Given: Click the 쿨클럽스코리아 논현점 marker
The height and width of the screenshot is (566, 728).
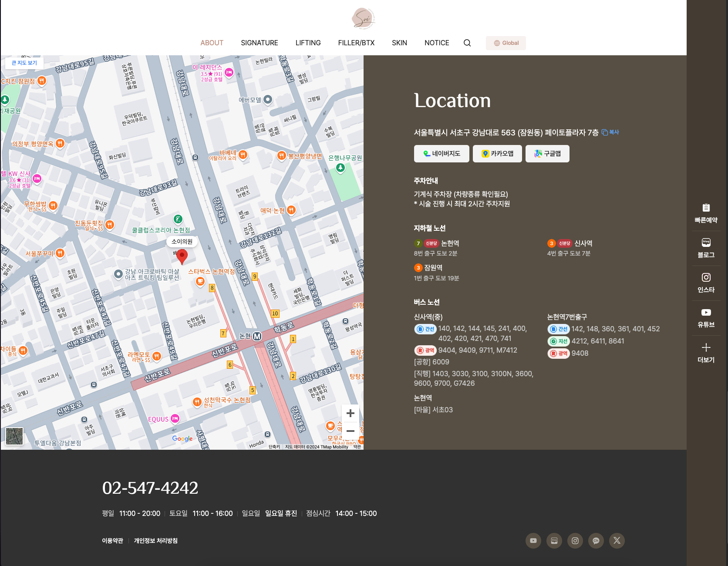Looking at the screenshot, I should pos(178,219).
